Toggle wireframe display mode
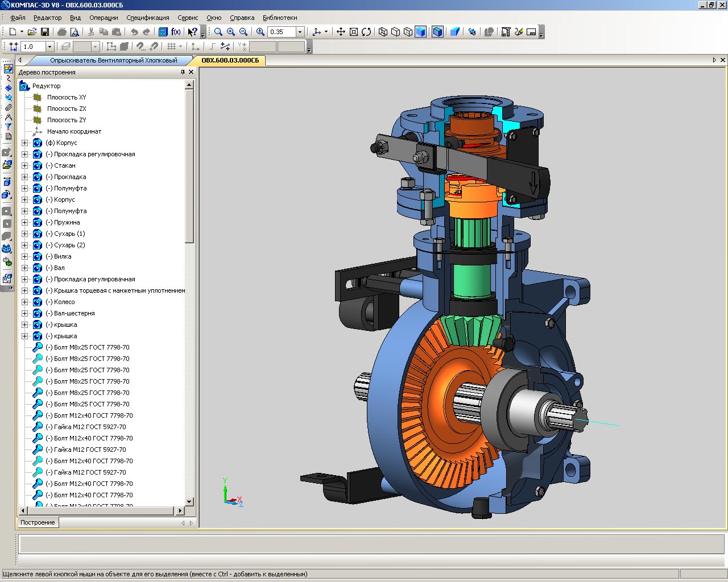Viewport: 728px width, 582px height. coord(383,32)
